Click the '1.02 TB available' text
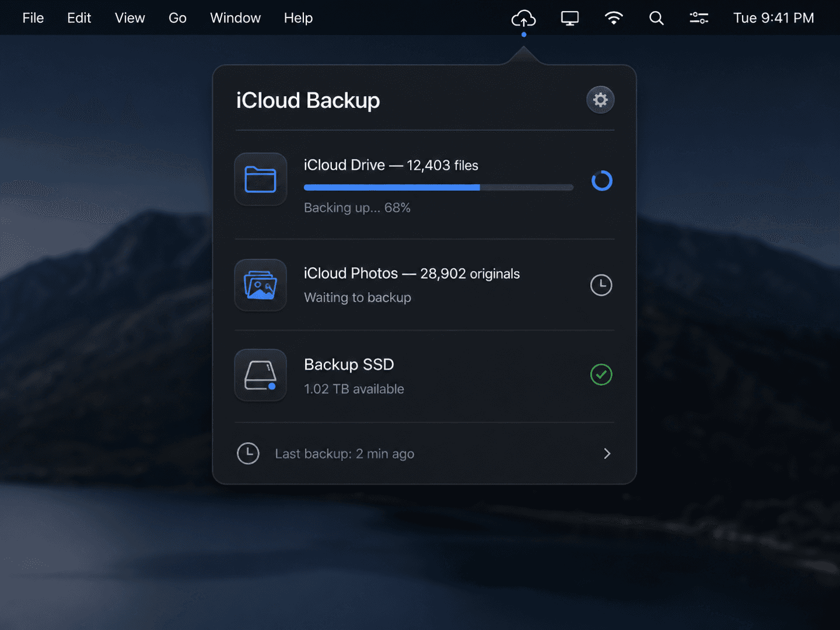This screenshot has width=840, height=630. pos(354,389)
